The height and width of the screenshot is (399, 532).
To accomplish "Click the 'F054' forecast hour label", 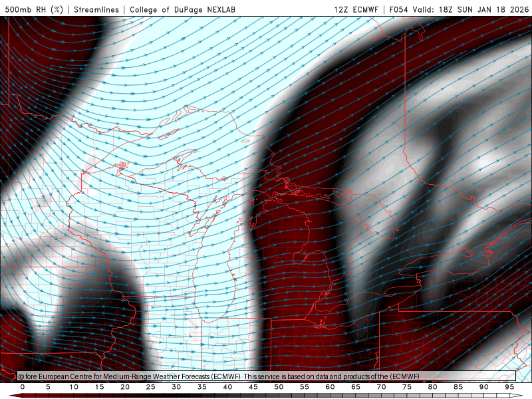I will click(398, 9).
